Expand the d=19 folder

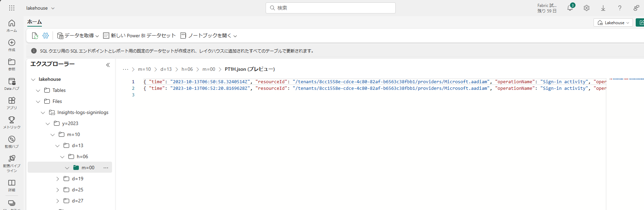coord(57,179)
